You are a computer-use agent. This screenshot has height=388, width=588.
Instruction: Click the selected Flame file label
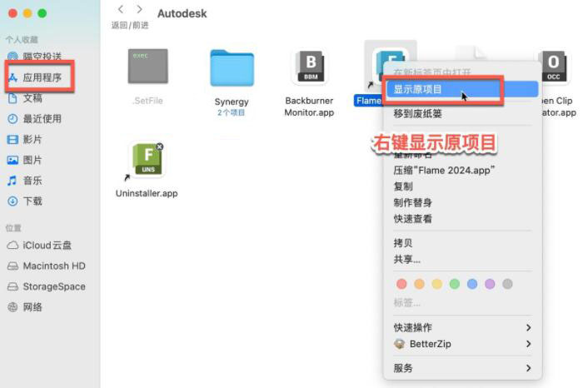coord(368,101)
